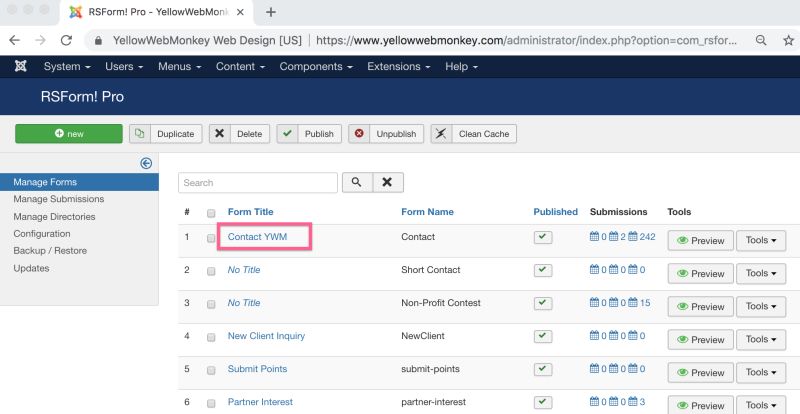The height and width of the screenshot is (414, 800).
Task: Toggle published status for Non-Profit Contest
Action: 543,303
